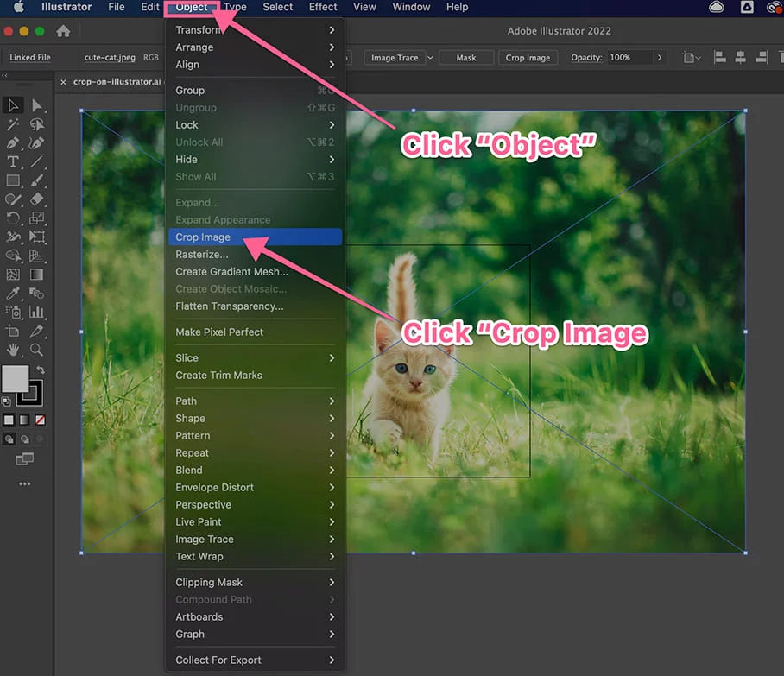Screen dimensions: 784x676
Task: Expand the Clipping Mask submenu
Action: click(x=255, y=583)
